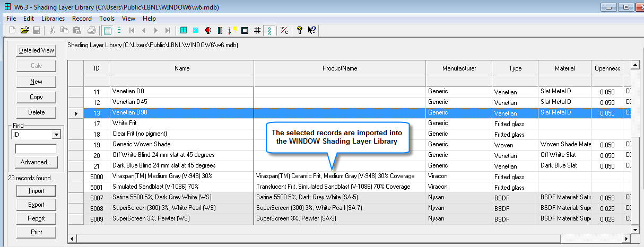Screen dimensions: 644x247
Task: Select Viraspan(TM) Medium Gray (V-948) 30% row
Action: click(350, 177)
